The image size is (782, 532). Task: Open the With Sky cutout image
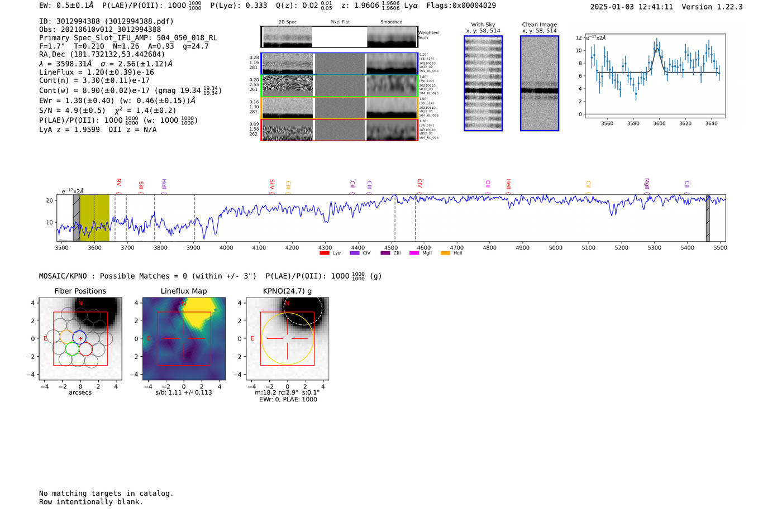pyautogui.click(x=483, y=83)
